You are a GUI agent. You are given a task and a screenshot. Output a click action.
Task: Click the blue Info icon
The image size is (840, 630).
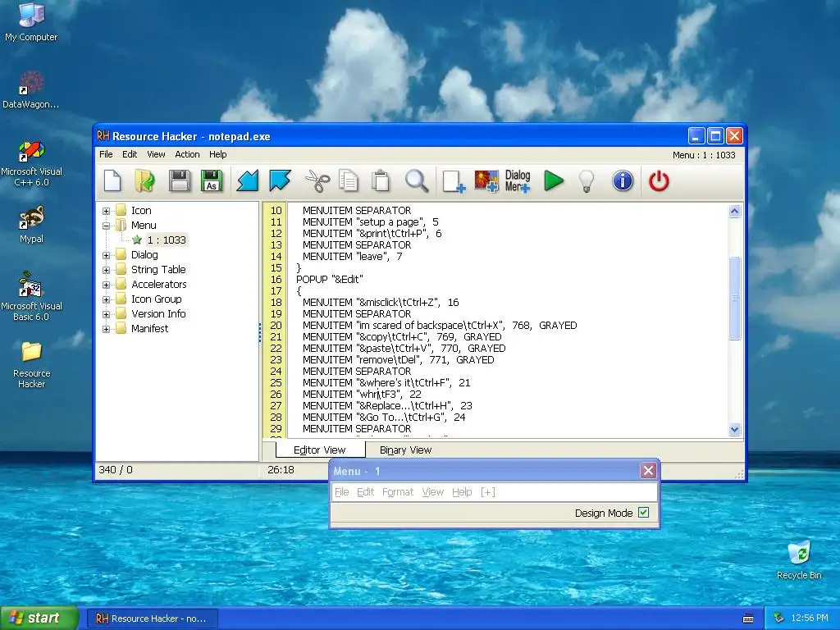pos(622,180)
